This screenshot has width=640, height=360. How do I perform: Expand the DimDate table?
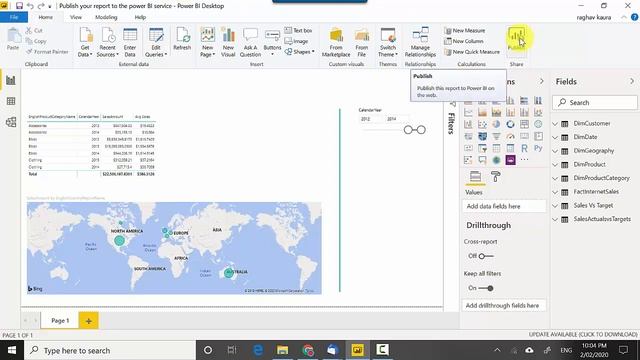click(555, 137)
